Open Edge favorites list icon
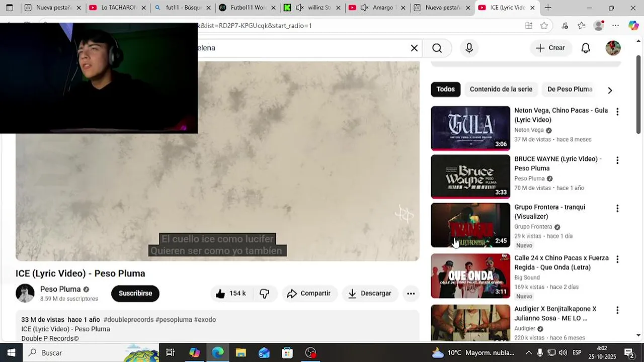Viewport: 644px width, 362px height. point(581,26)
